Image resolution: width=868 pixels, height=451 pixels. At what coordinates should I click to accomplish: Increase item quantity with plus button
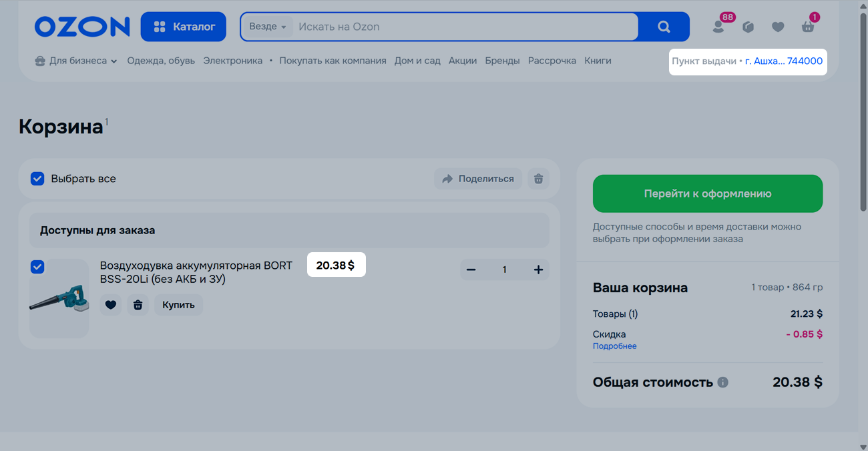tap(538, 270)
